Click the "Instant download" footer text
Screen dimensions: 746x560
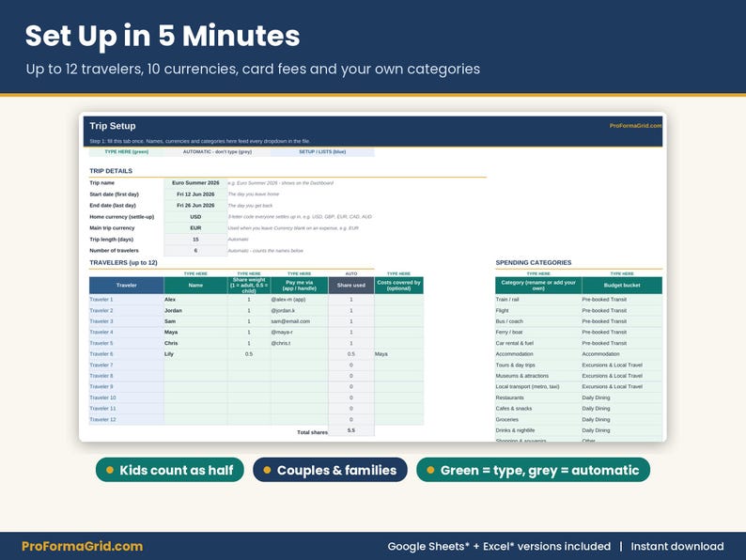(x=677, y=546)
